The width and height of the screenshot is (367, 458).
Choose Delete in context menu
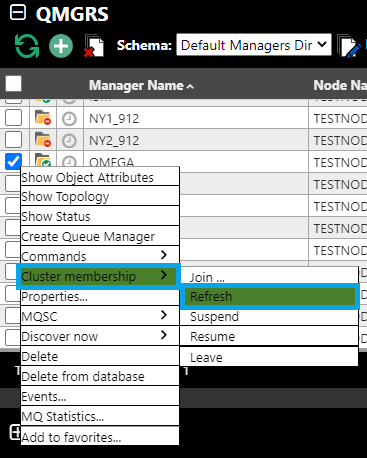coord(100,356)
